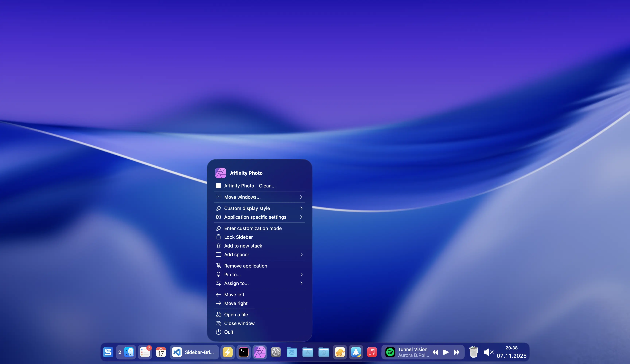Launch the Sidebar-Bri project in Visual Studio Code
This screenshot has height=364, width=630.
176,352
